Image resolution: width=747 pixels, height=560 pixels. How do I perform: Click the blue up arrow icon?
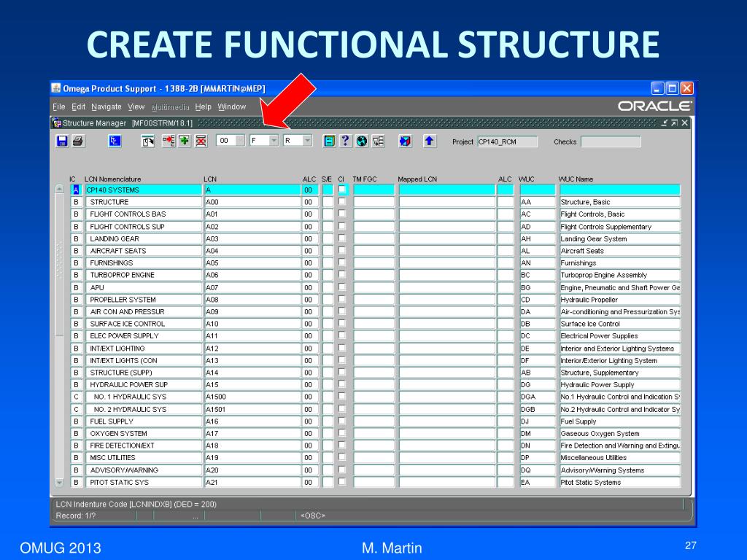click(429, 141)
